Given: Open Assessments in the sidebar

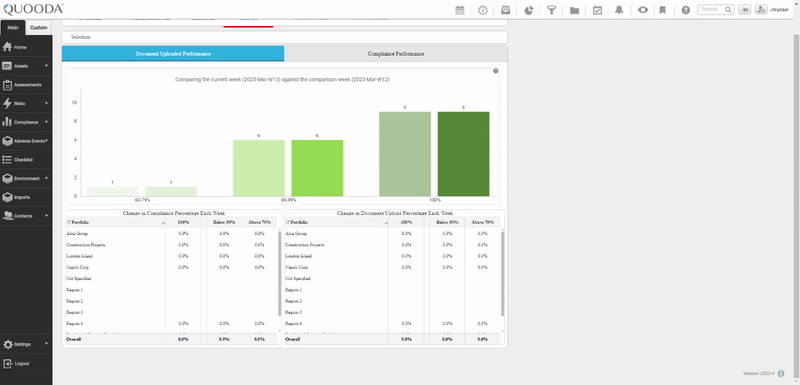Looking at the screenshot, I should 26,85.
